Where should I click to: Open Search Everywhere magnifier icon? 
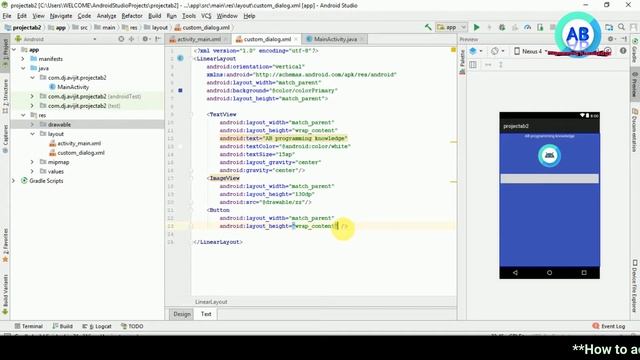click(622, 27)
